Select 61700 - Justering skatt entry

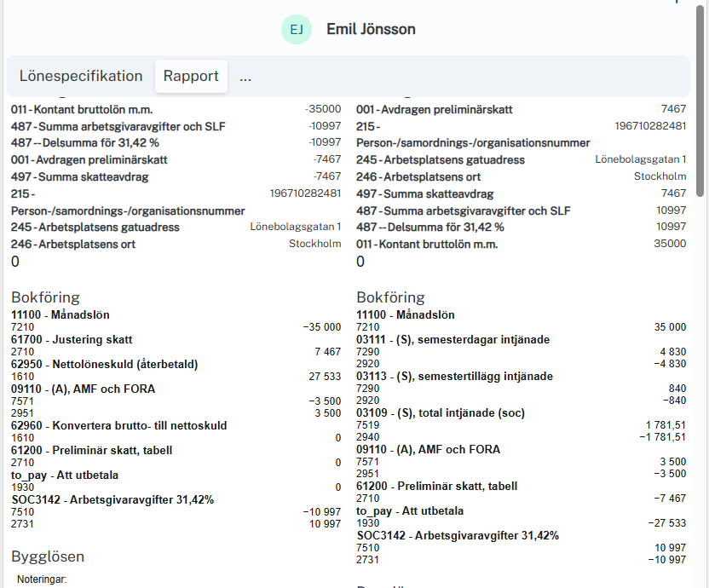[x=72, y=340]
